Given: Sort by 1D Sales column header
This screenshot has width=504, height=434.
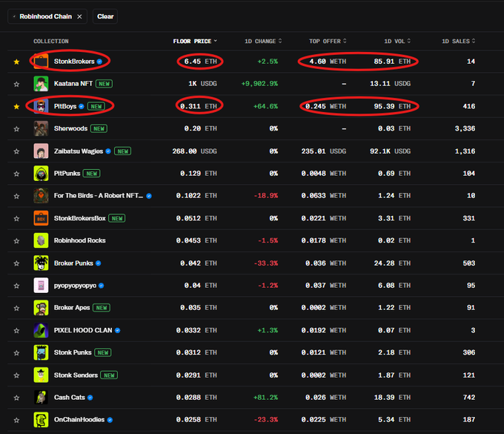Looking at the screenshot, I should [458, 42].
